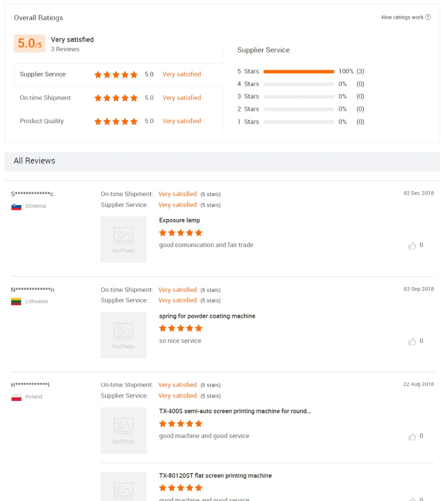Click the 3 Reviews count text
448x501 pixels.
coord(65,49)
